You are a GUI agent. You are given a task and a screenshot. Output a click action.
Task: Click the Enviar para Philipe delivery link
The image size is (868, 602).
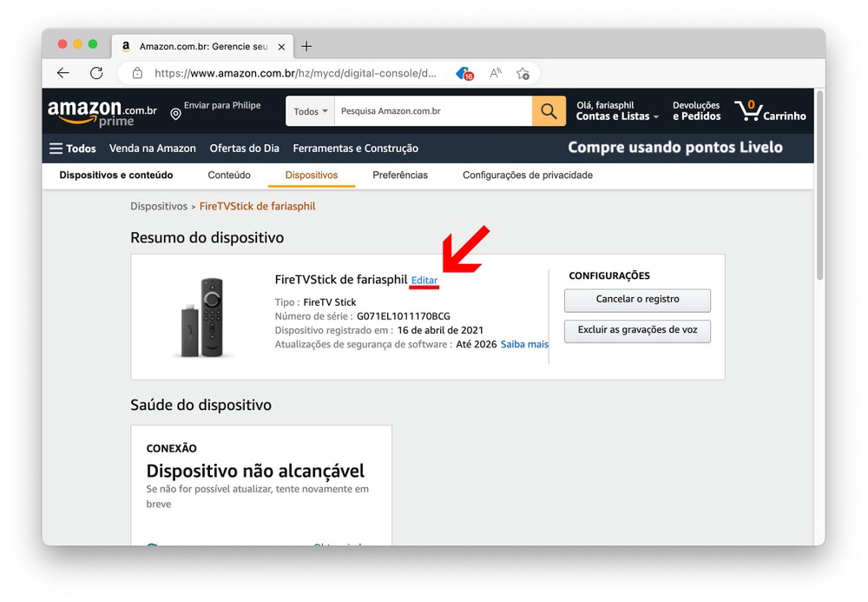pos(222,105)
